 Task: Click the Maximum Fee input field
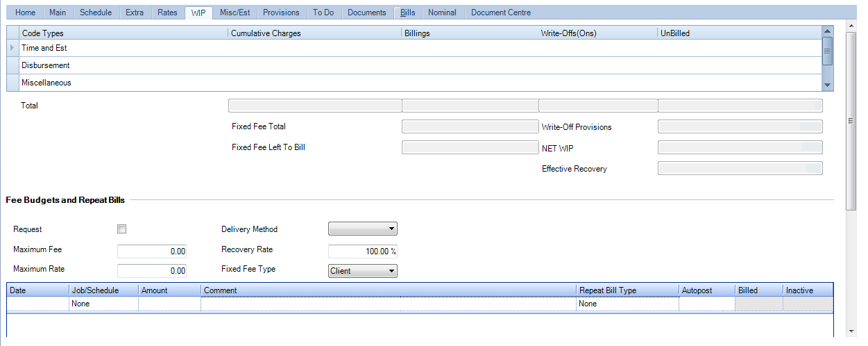click(x=152, y=251)
